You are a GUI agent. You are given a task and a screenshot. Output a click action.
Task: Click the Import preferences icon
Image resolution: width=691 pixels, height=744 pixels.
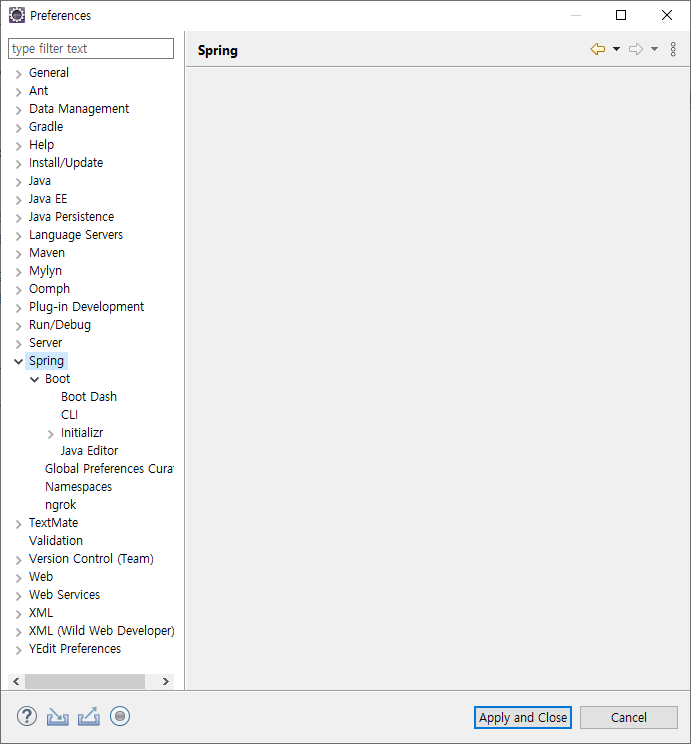click(x=57, y=717)
